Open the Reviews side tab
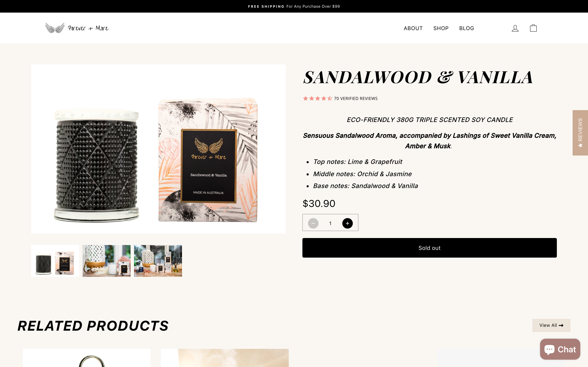The width and height of the screenshot is (588, 367). point(580,133)
